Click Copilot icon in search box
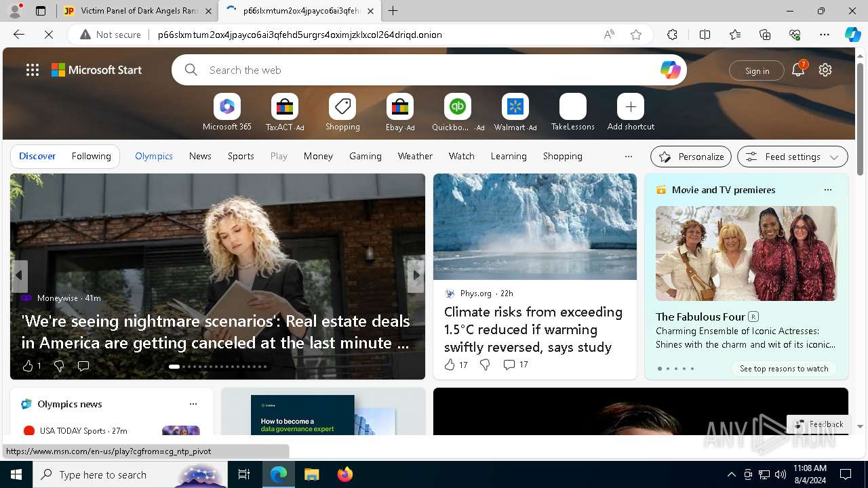 pyautogui.click(x=670, y=70)
